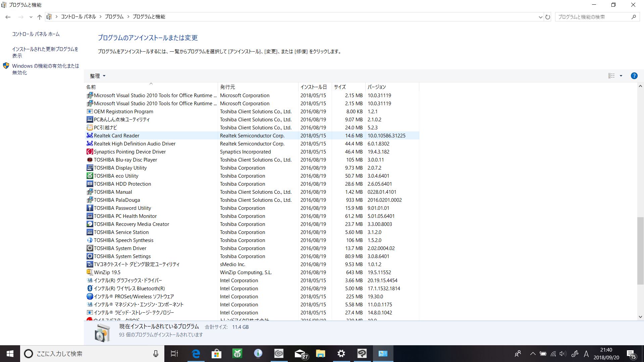
Task: Sort by サイズ column header
Action: tap(340, 87)
